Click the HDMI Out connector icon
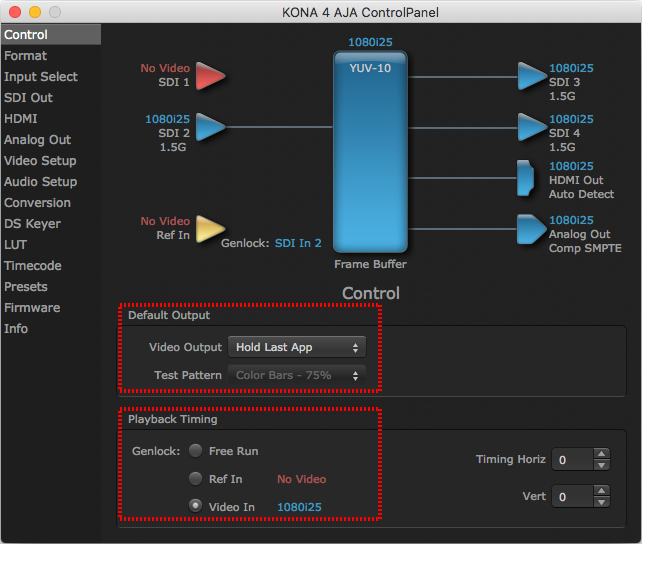This screenshot has width=662, height=564. tap(526, 178)
